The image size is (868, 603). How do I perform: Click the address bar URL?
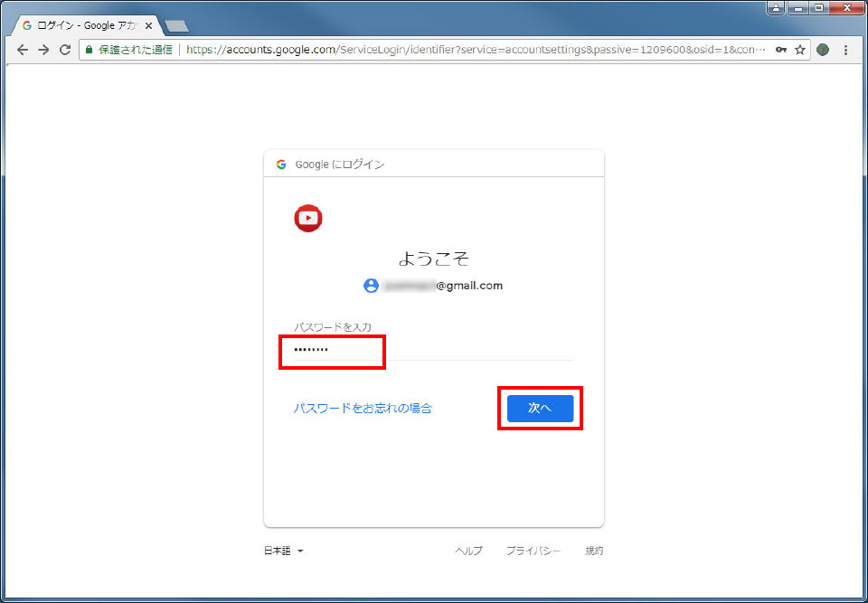point(476,50)
